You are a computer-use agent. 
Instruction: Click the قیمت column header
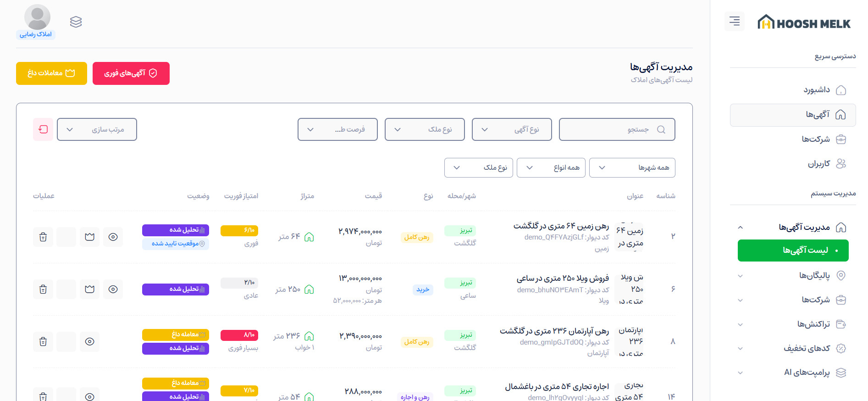[x=373, y=196]
